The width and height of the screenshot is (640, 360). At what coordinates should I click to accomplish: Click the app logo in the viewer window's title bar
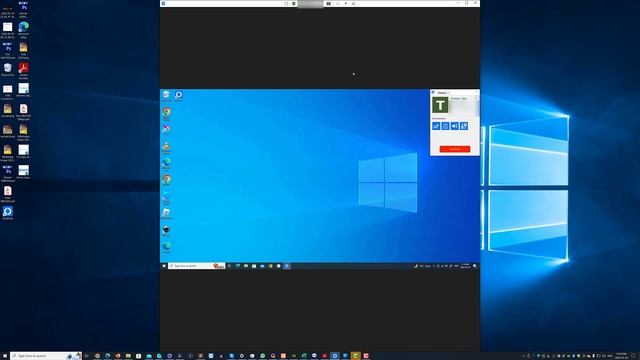(163, 3)
